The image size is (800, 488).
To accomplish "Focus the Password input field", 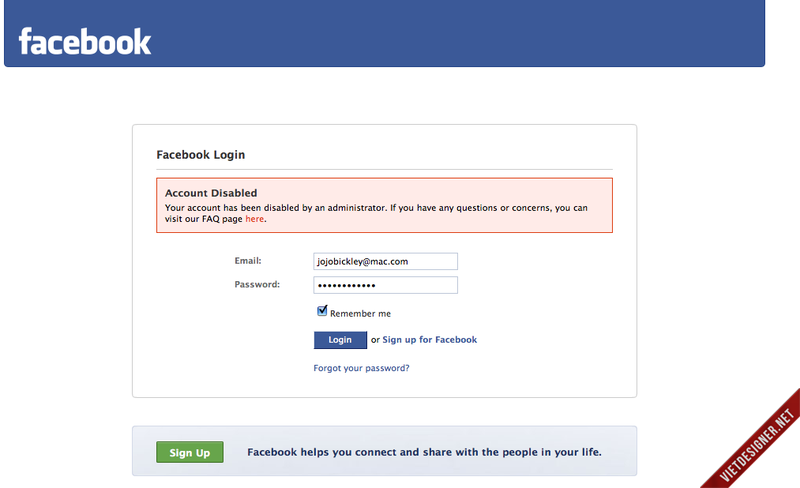I will coord(385,285).
